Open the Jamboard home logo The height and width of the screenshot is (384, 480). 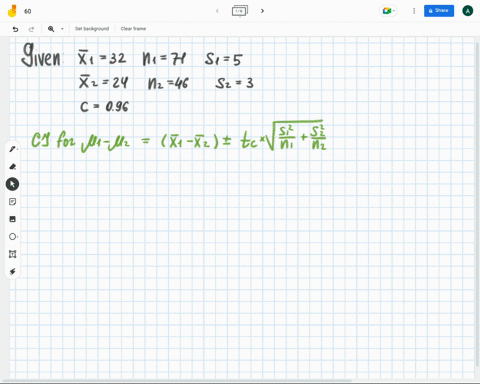pyautogui.click(x=12, y=11)
